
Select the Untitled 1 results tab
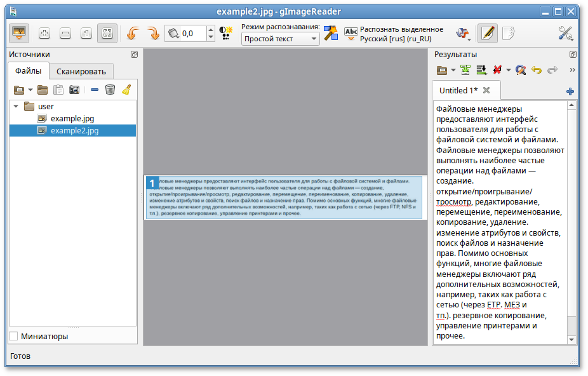coord(458,90)
